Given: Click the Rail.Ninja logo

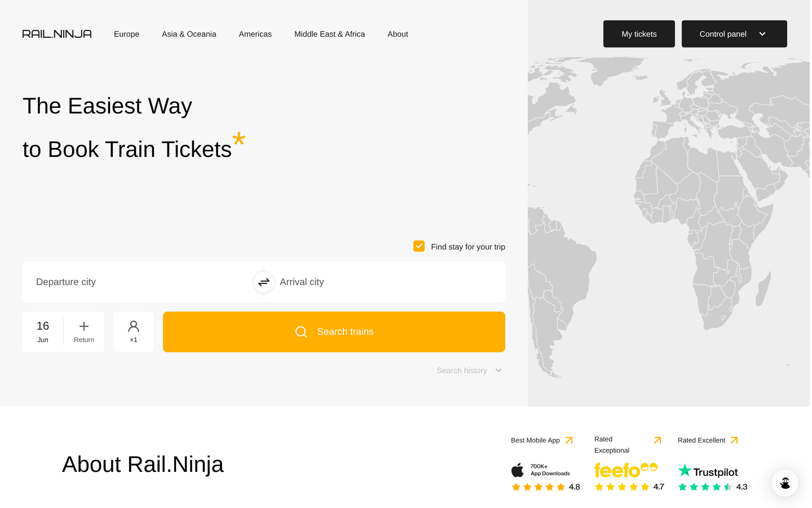Looking at the screenshot, I should pyautogui.click(x=57, y=34).
